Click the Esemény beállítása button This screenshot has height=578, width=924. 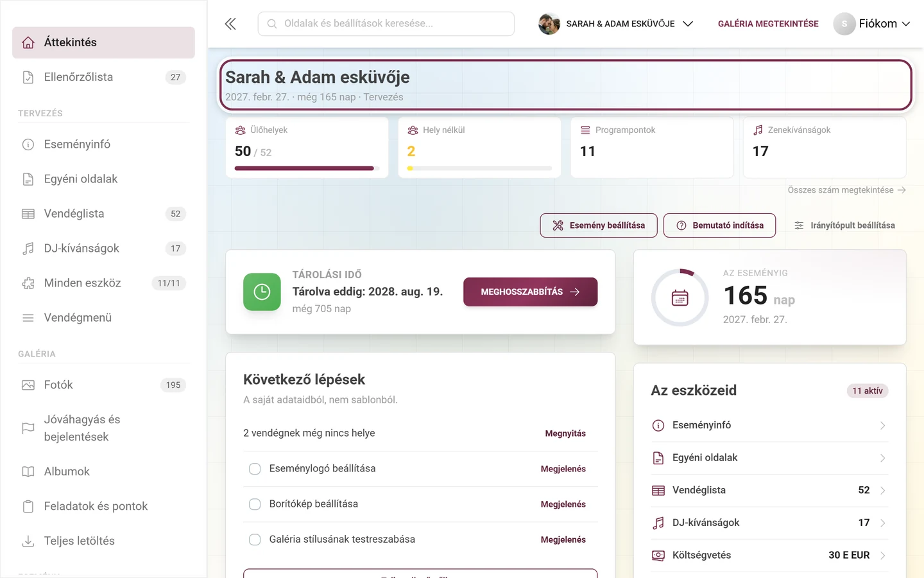pyautogui.click(x=599, y=225)
